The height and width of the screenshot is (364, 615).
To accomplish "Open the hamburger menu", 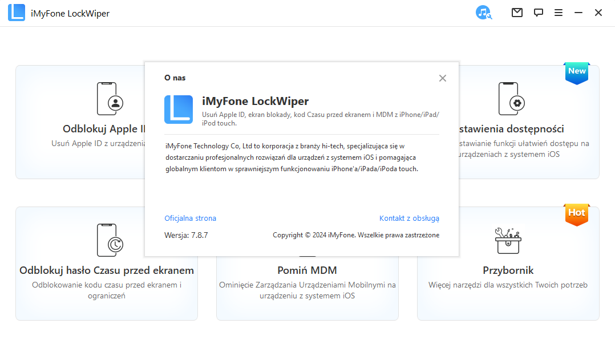I will [x=559, y=13].
